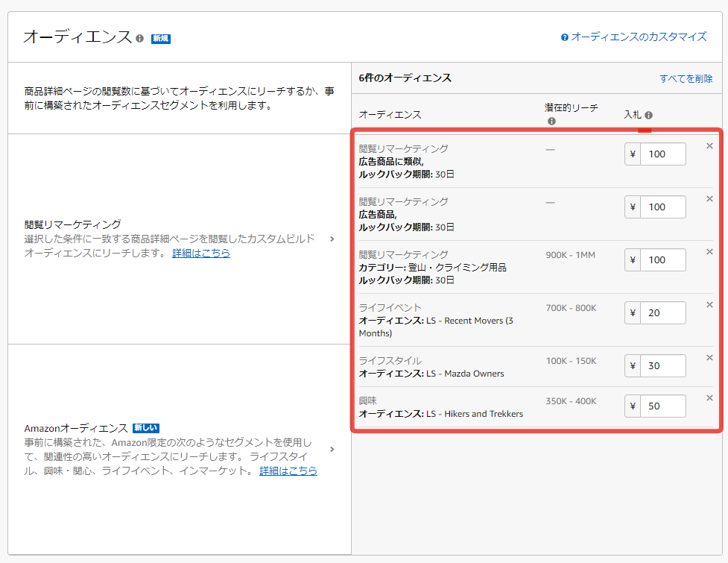728x563 pixels.
Task: Click the info icon below 潜在的リーチ
Action: point(551,122)
